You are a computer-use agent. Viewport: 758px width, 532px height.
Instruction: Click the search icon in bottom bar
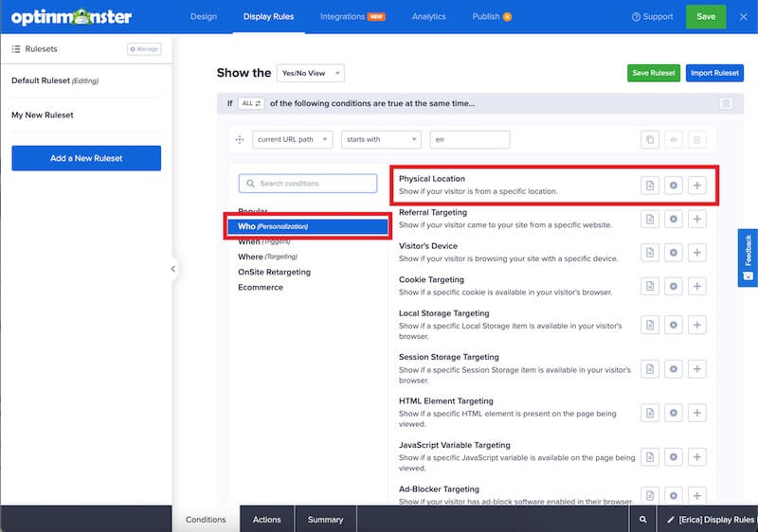point(643,520)
